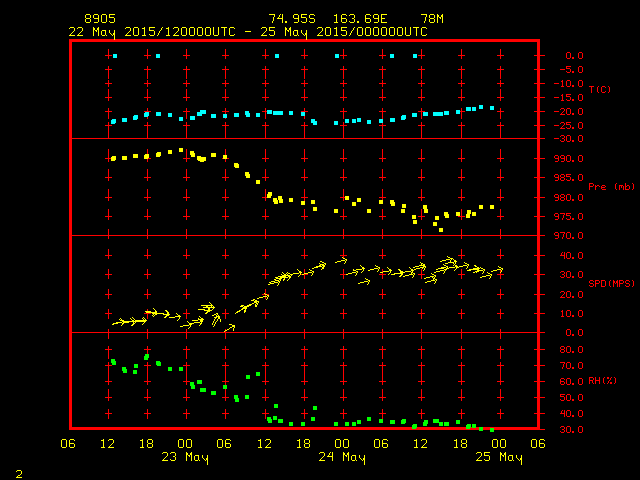Image resolution: width=640 pixels, height=480 pixels.
Task: Click the 23 May date label
Action: pyautogui.click(x=184, y=457)
